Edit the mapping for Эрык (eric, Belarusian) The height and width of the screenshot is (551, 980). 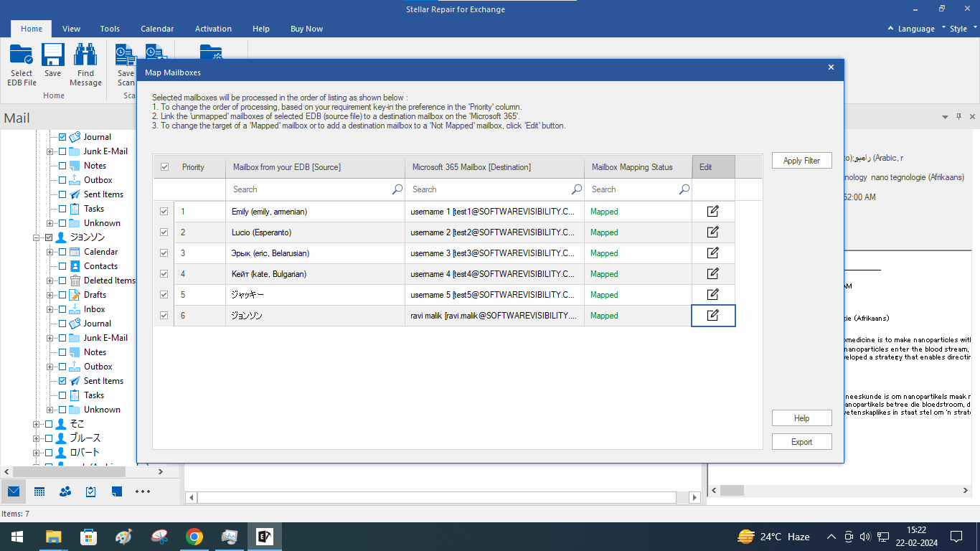pyautogui.click(x=713, y=253)
